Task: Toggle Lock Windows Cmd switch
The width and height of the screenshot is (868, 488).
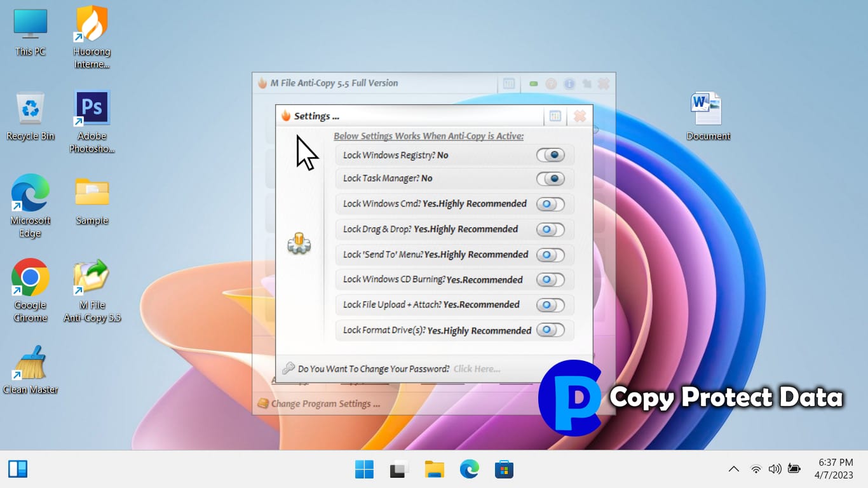Action: 550,204
